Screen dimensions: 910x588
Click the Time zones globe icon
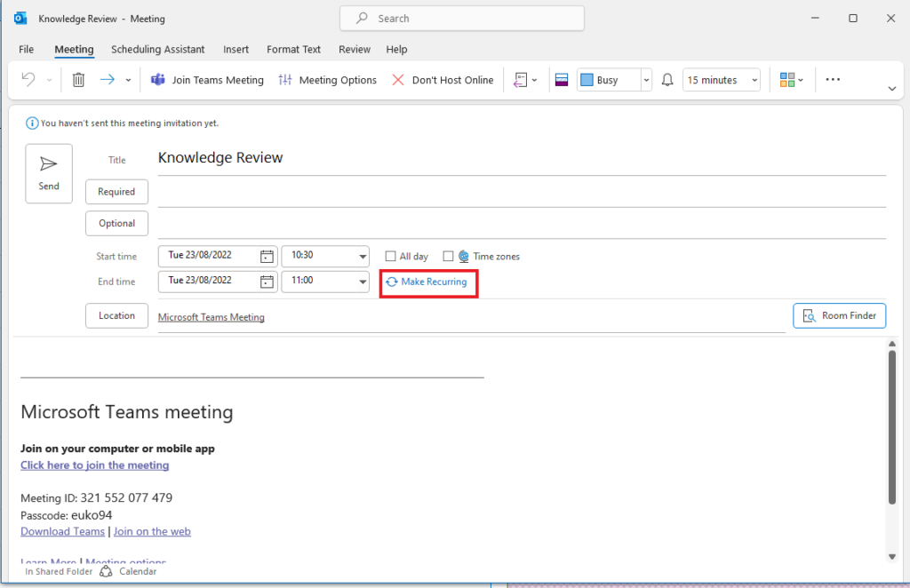[464, 257]
